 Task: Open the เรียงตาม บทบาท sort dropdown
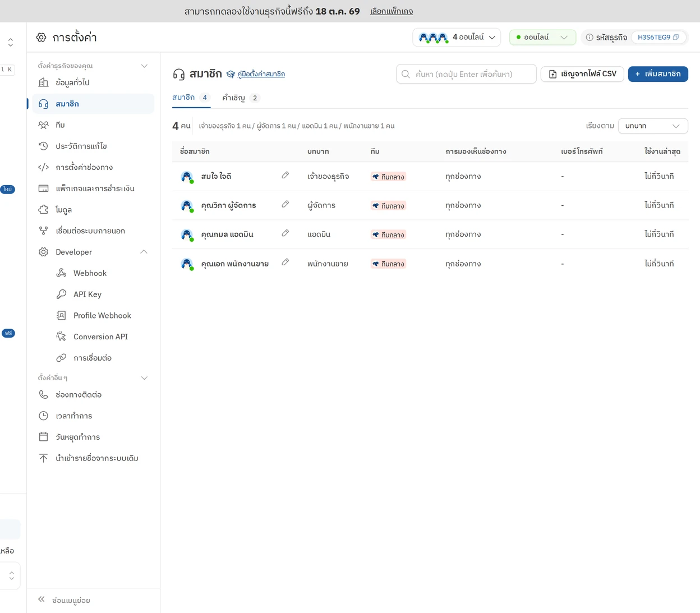tap(653, 126)
